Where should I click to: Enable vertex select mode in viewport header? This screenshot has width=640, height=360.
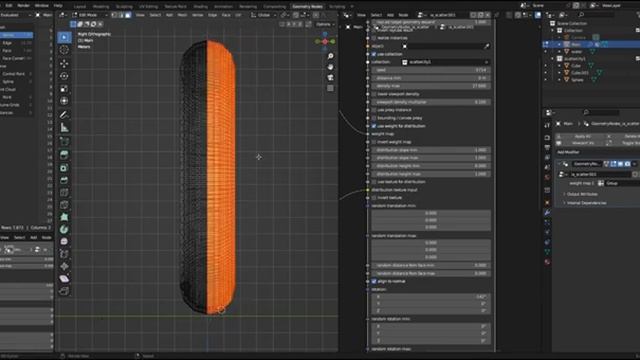coord(114,15)
